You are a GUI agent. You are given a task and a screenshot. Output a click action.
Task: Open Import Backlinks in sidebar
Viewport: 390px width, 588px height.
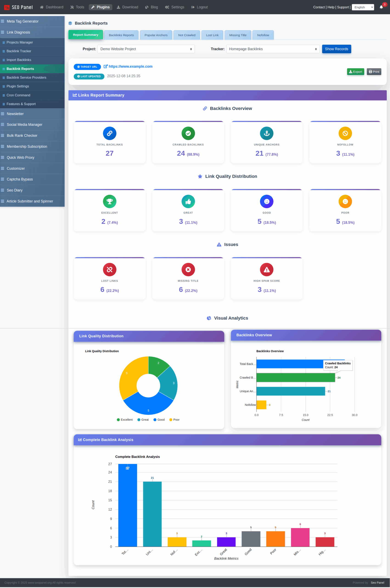coord(32,60)
